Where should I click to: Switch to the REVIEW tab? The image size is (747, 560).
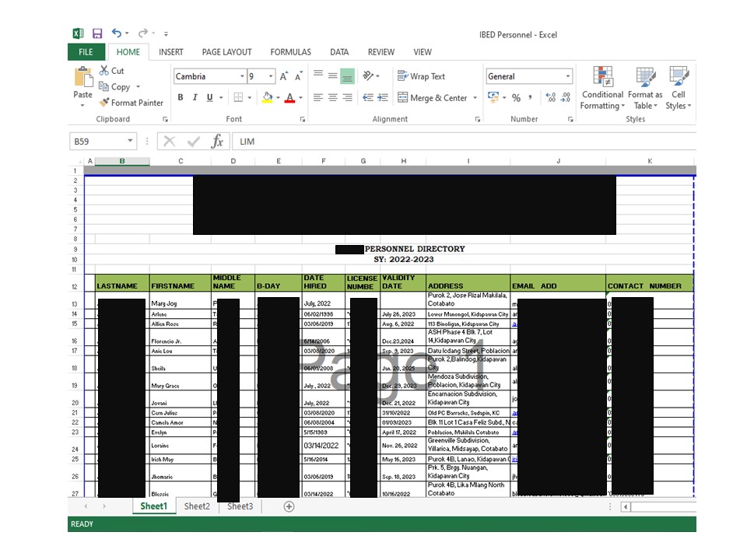381,52
